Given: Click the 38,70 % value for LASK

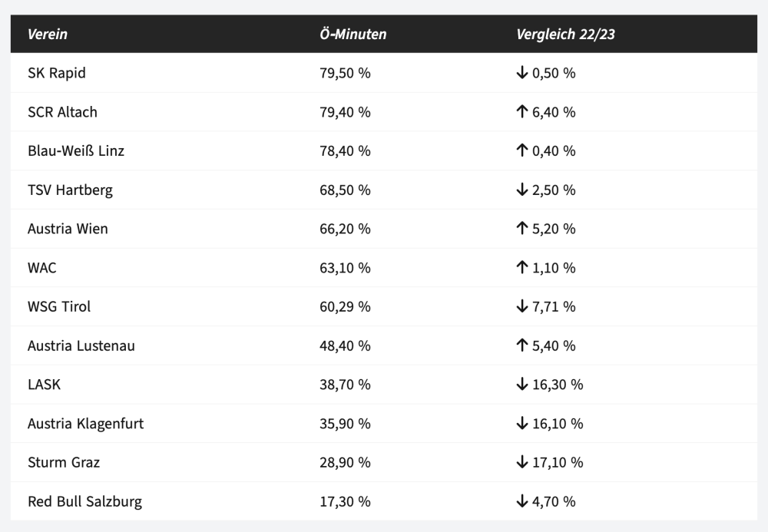Looking at the screenshot, I should [345, 385].
